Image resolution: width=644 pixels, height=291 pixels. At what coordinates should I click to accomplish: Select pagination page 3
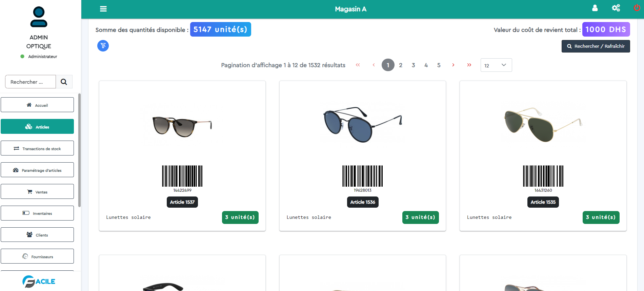413,65
